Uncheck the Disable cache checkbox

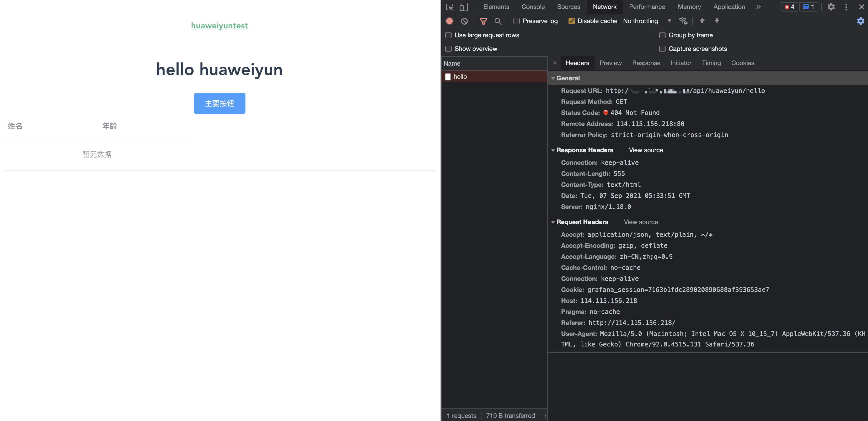pos(571,21)
